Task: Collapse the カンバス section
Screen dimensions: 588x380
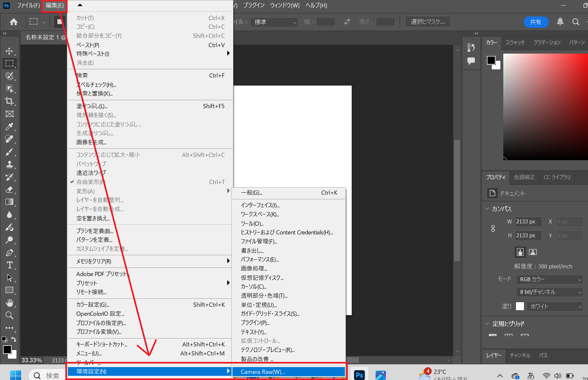Action: (487, 209)
